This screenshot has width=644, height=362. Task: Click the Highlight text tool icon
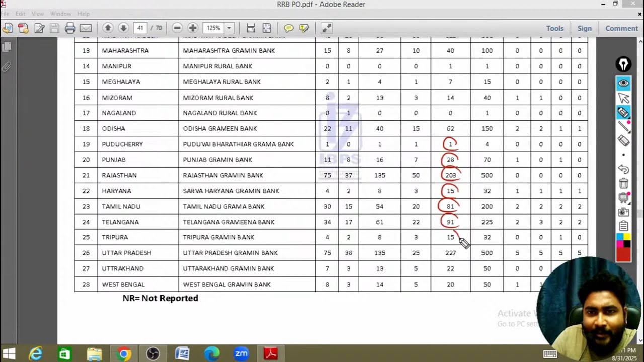coord(304,28)
